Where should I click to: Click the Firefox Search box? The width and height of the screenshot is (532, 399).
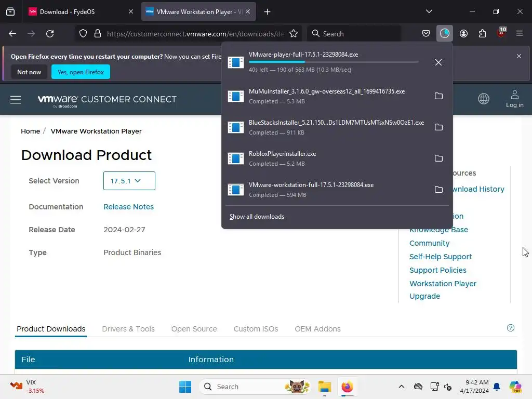[x=354, y=34]
